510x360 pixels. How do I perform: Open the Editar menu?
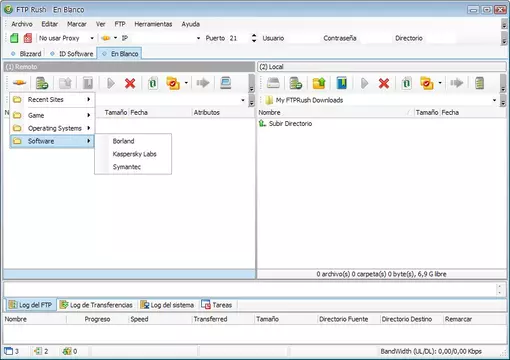coord(50,24)
